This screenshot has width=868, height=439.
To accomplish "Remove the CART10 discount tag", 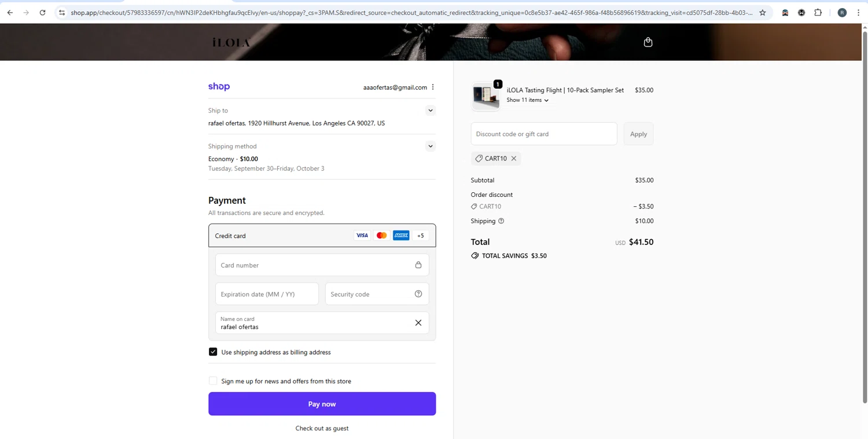I will pyautogui.click(x=513, y=158).
